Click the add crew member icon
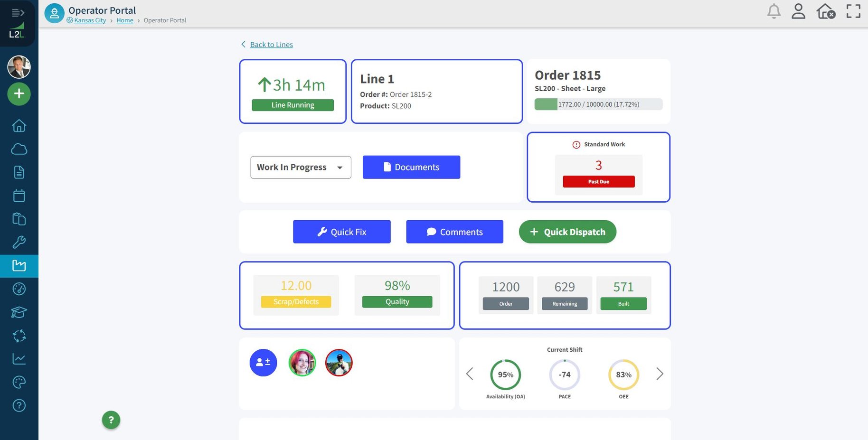868x440 pixels. 263,363
